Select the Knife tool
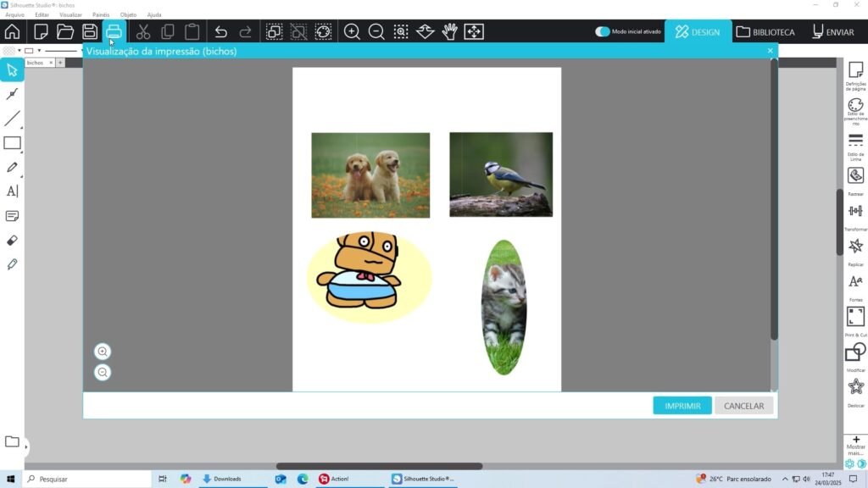 (x=12, y=264)
